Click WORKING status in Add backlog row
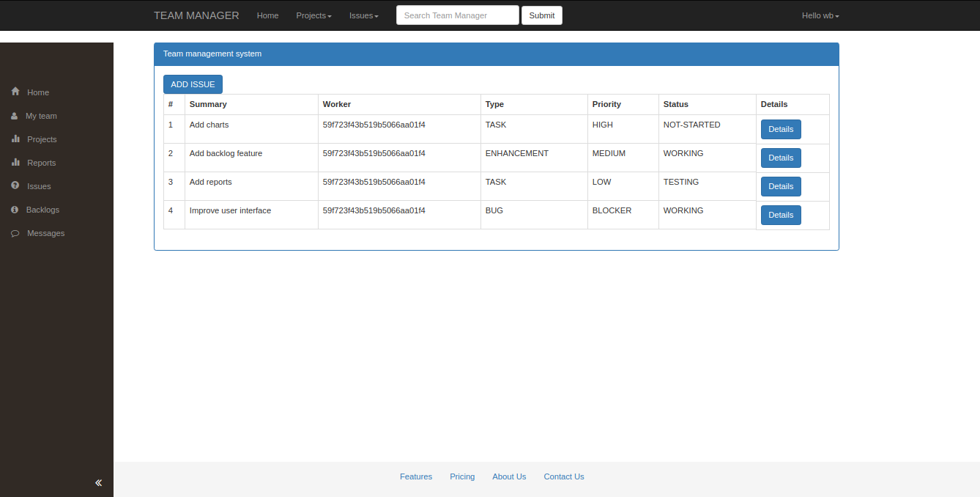The width and height of the screenshot is (980, 497). 708,158
